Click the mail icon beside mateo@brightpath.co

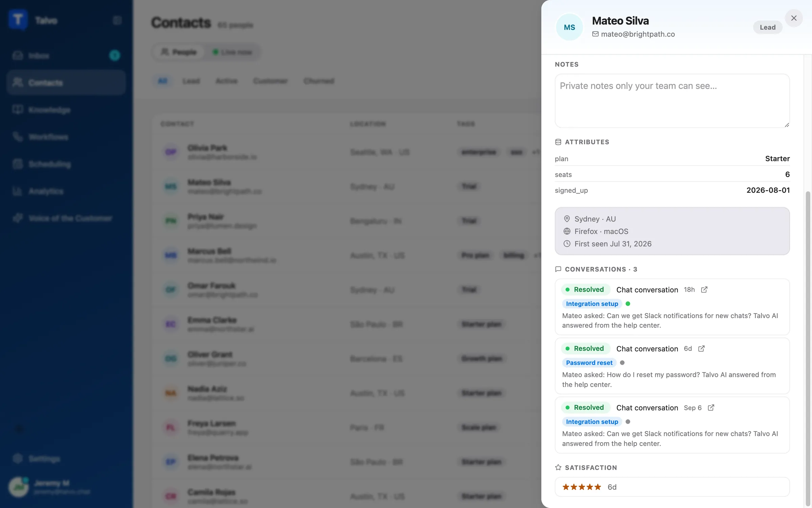point(595,34)
